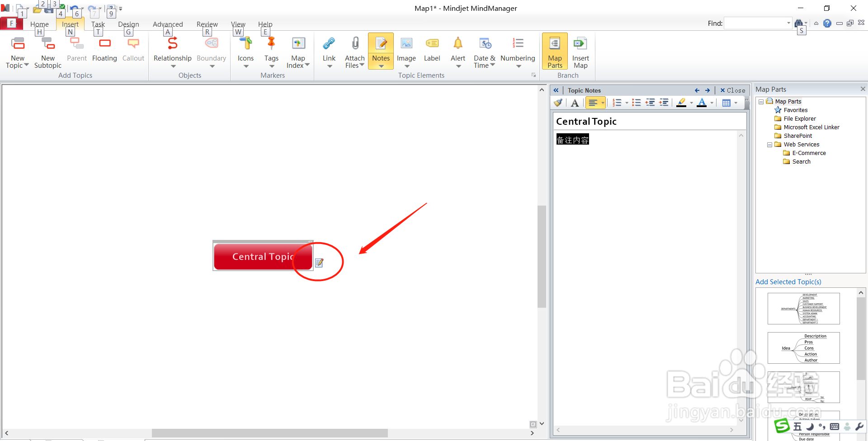
Task: Open font color dropdown arrow
Action: pyautogui.click(x=712, y=103)
